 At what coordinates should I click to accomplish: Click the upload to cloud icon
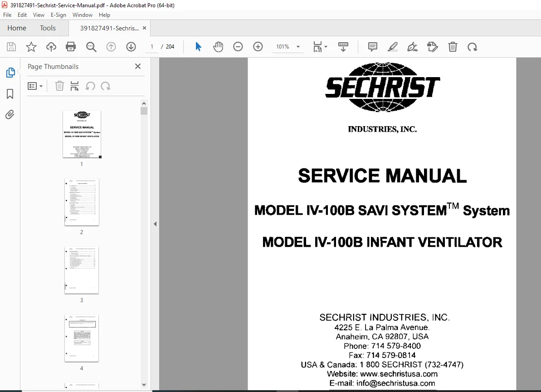click(51, 47)
